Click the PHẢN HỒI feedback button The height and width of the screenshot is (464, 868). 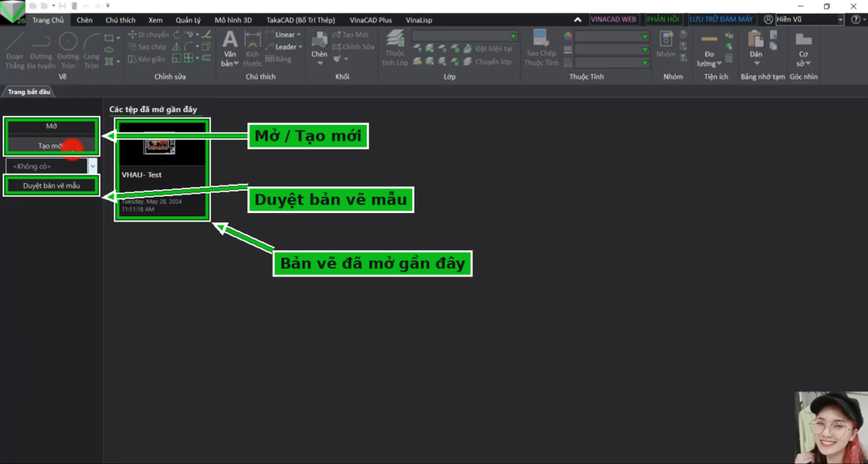click(x=663, y=20)
